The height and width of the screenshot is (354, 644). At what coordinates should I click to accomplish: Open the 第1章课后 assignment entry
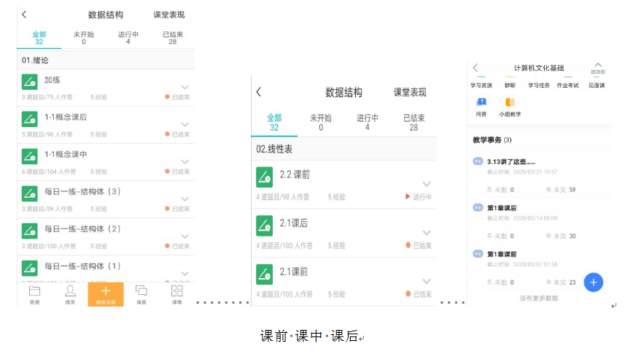502,208
